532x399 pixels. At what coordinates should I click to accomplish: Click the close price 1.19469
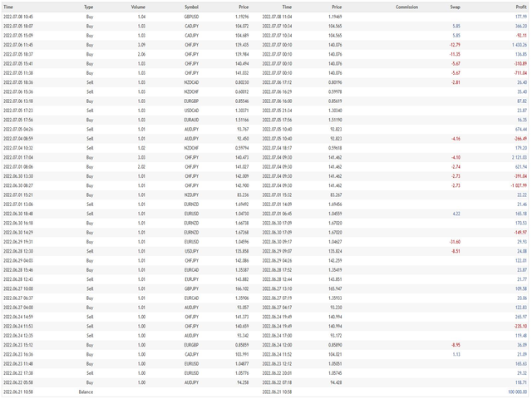pos(335,17)
